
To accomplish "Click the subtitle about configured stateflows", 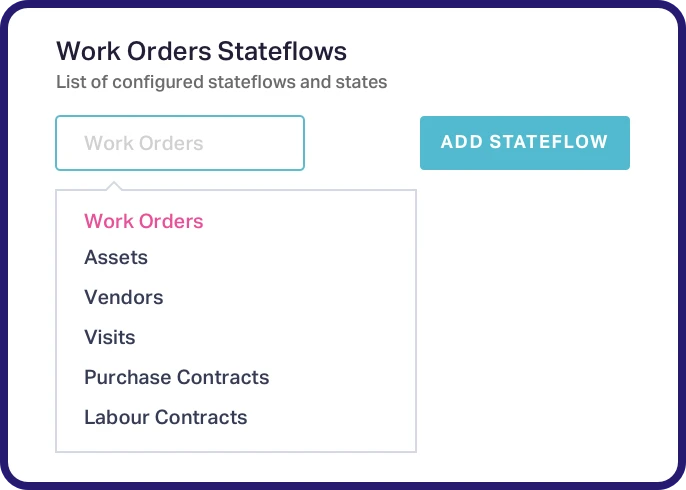I will (221, 82).
